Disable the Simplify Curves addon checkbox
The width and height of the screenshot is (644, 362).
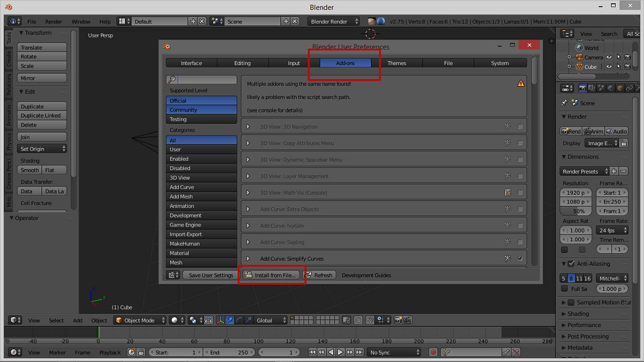(x=520, y=258)
